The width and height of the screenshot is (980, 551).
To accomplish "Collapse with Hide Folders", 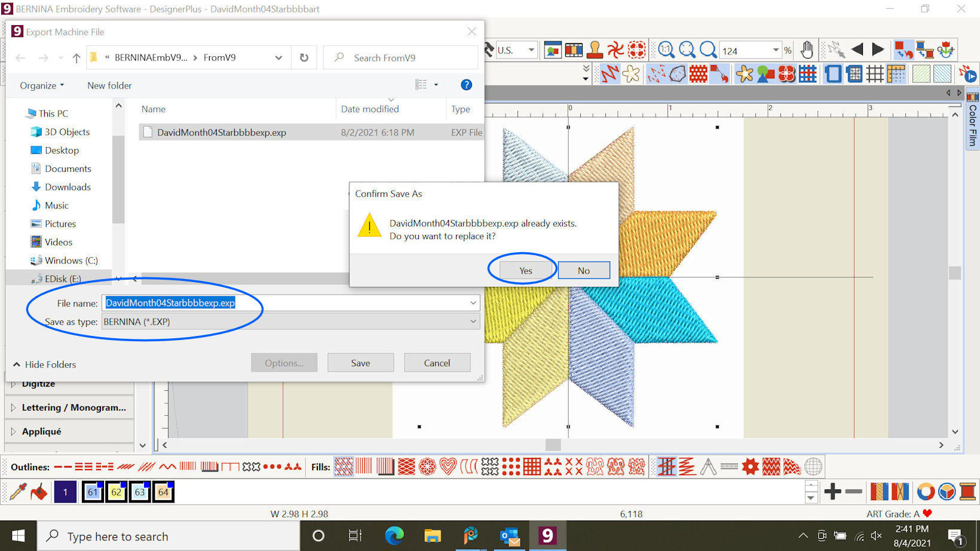I will (x=45, y=365).
